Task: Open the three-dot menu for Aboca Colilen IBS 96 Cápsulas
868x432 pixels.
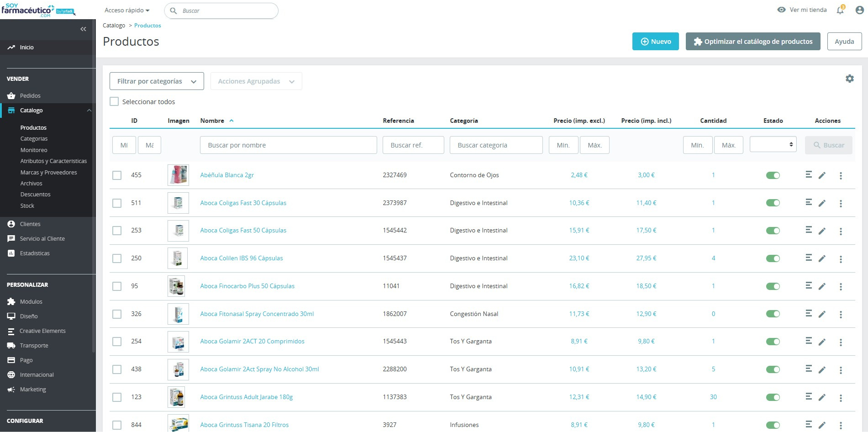Action: (x=841, y=259)
